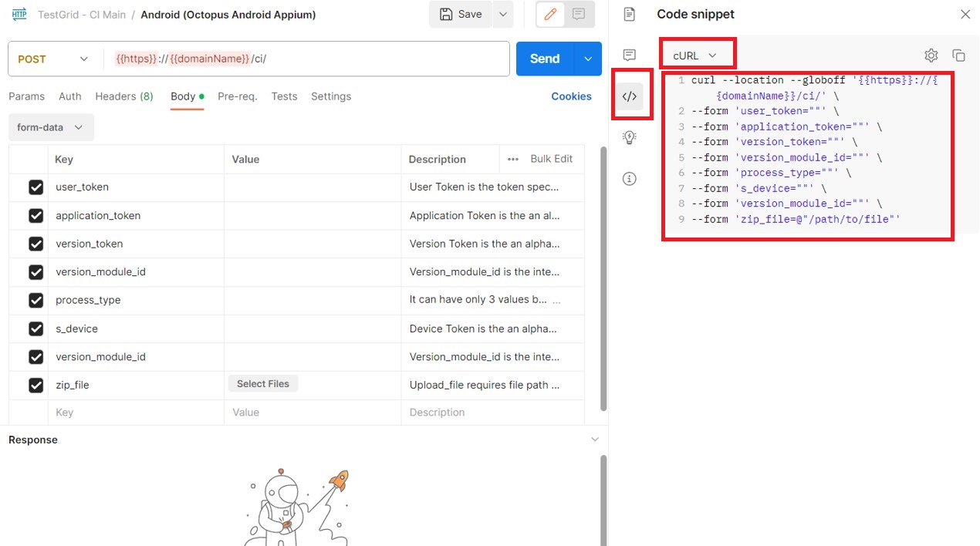The width and height of the screenshot is (980, 546).
Task: Open the Send button arrow dropdown
Action: pyautogui.click(x=588, y=59)
